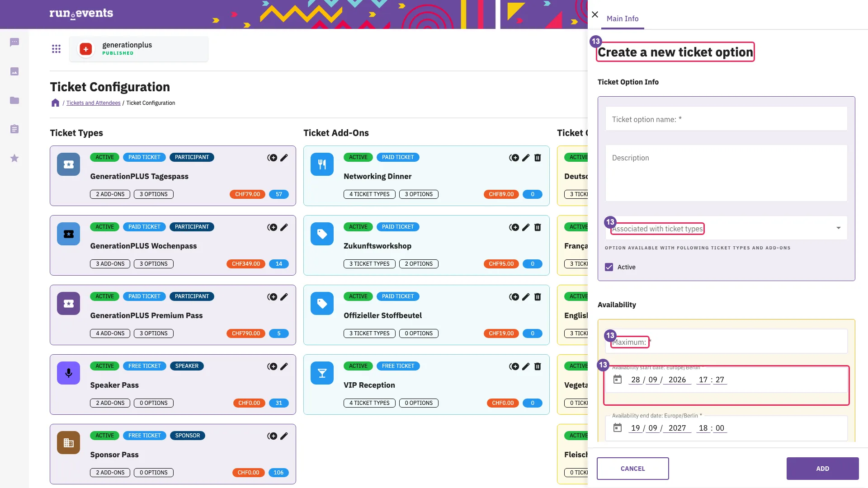Select the Main Info tab
This screenshot has width=868, height=488.
point(623,19)
